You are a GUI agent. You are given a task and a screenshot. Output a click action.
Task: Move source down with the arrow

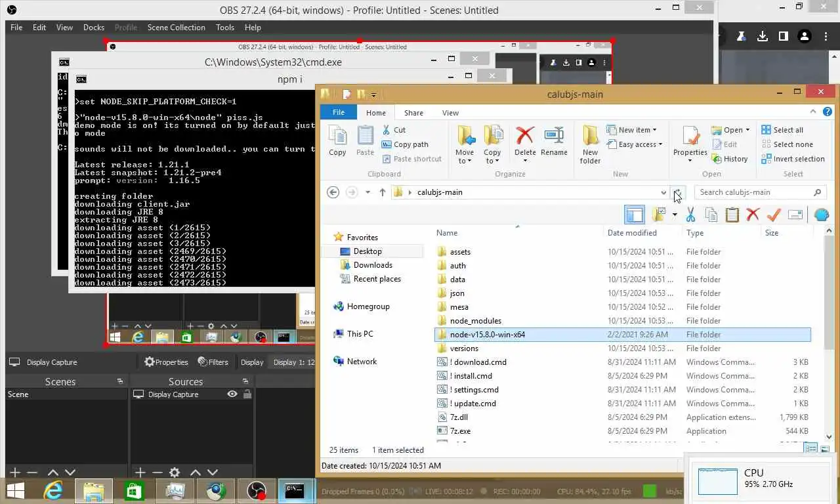point(213,472)
